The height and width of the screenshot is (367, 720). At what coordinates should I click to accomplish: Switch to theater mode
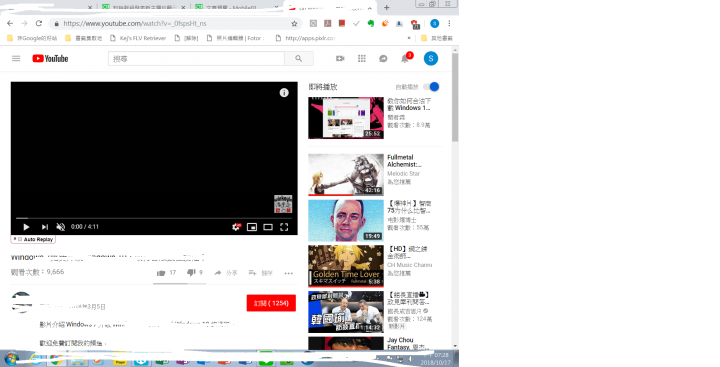(x=268, y=227)
